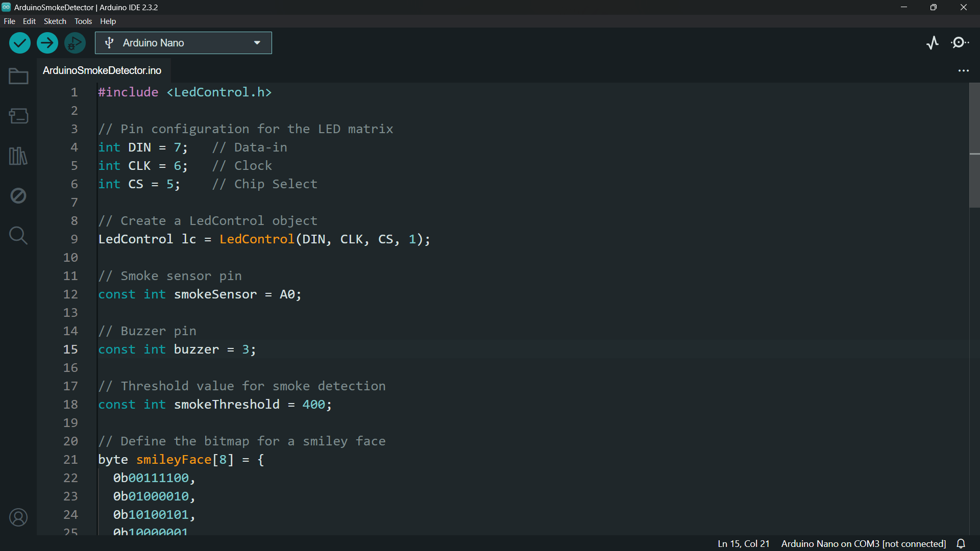Viewport: 980px width, 551px height.
Task: Open the editor tab options ellipsis
Action: pos(964,71)
